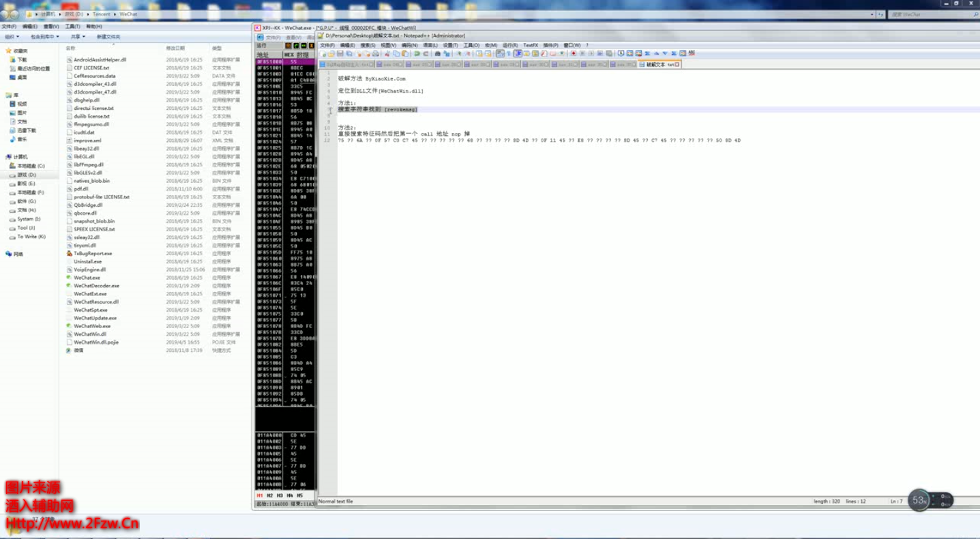Click the Zoom out icon in Notepad++ toolbar

tap(468, 53)
